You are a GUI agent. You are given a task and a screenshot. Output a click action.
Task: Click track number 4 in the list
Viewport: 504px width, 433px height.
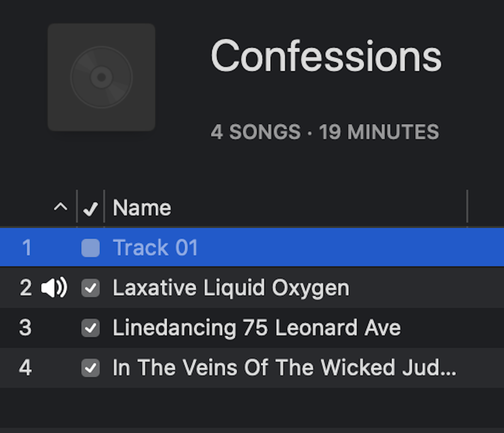click(25, 368)
